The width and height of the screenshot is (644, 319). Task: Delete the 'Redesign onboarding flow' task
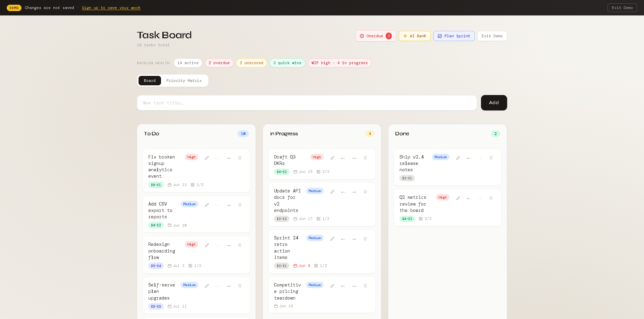point(240,245)
